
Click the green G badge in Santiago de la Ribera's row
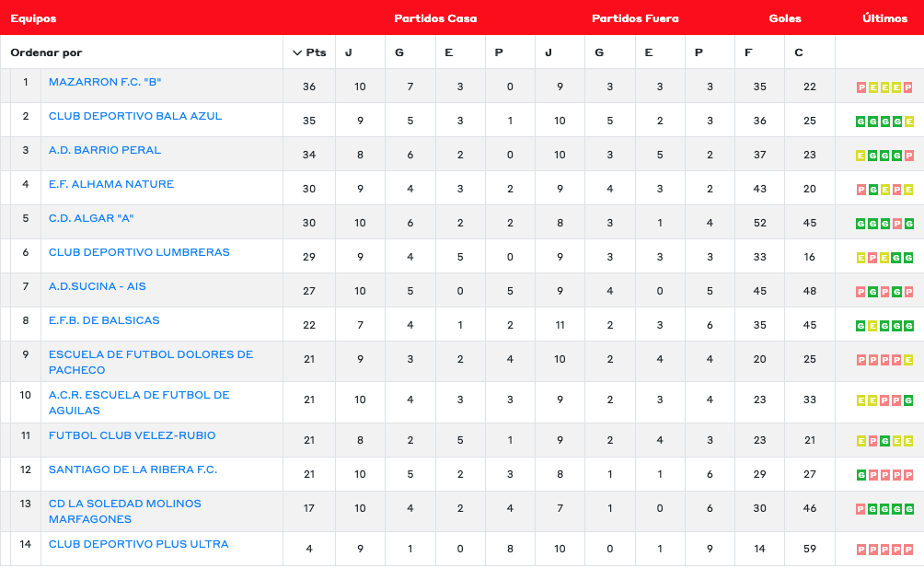point(861,475)
